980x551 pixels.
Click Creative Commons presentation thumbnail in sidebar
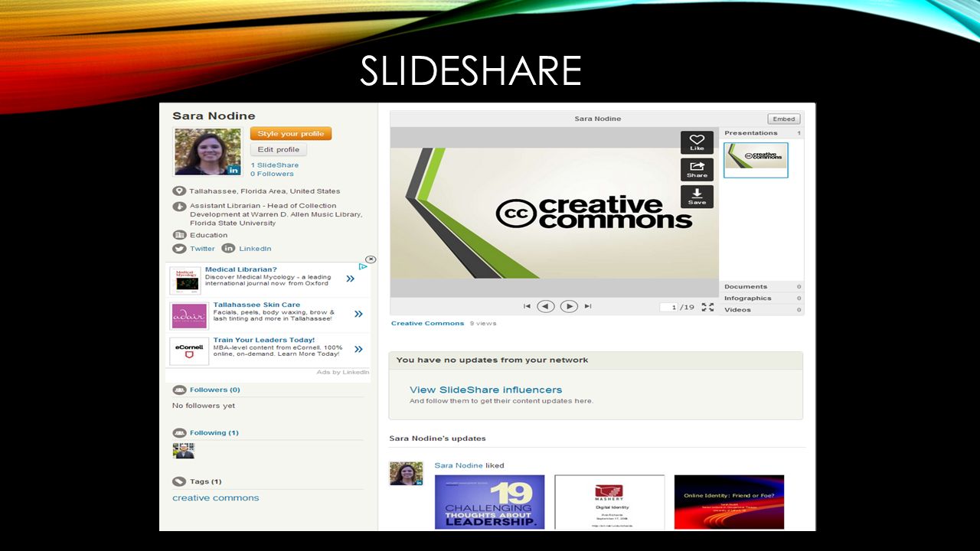(756, 160)
